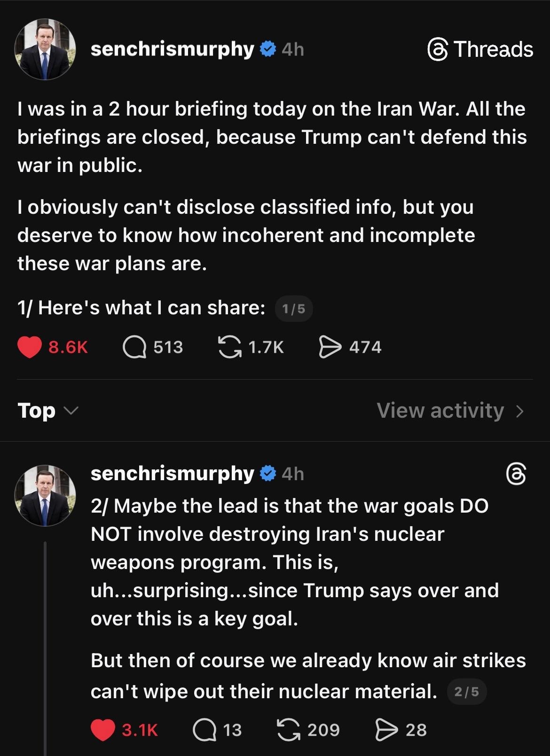Click the View activity chevron arrow
Viewport: 550px width, 756px height.
(519, 411)
